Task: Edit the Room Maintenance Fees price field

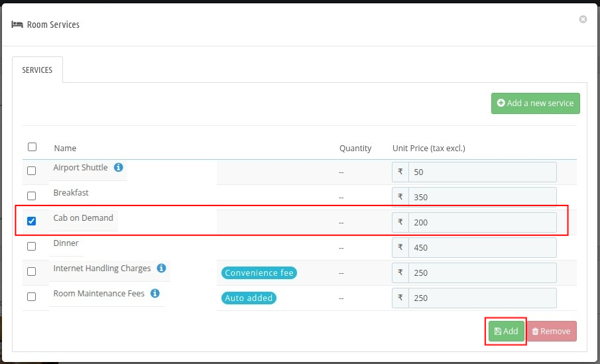Action: click(x=482, y=298)
